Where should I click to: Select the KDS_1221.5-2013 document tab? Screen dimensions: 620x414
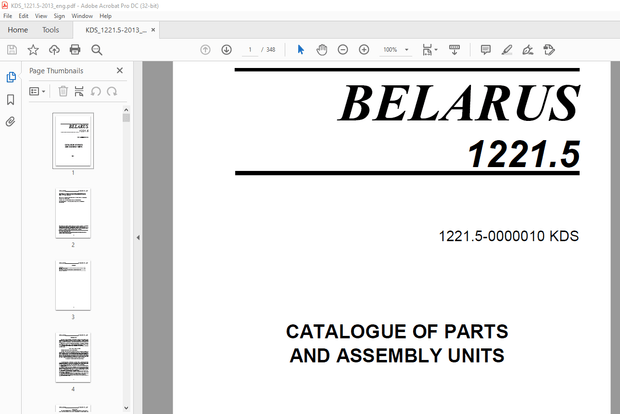click(x=116, y=30)
